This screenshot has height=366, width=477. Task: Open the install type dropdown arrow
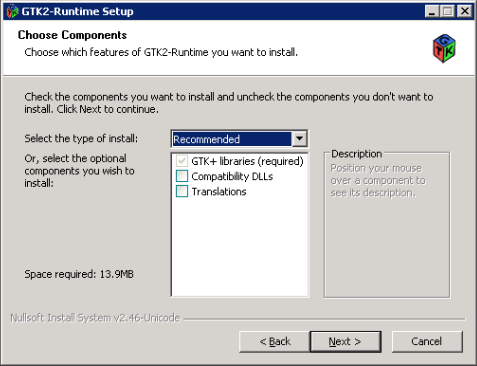pyautogui.click(x=299, y=139)
